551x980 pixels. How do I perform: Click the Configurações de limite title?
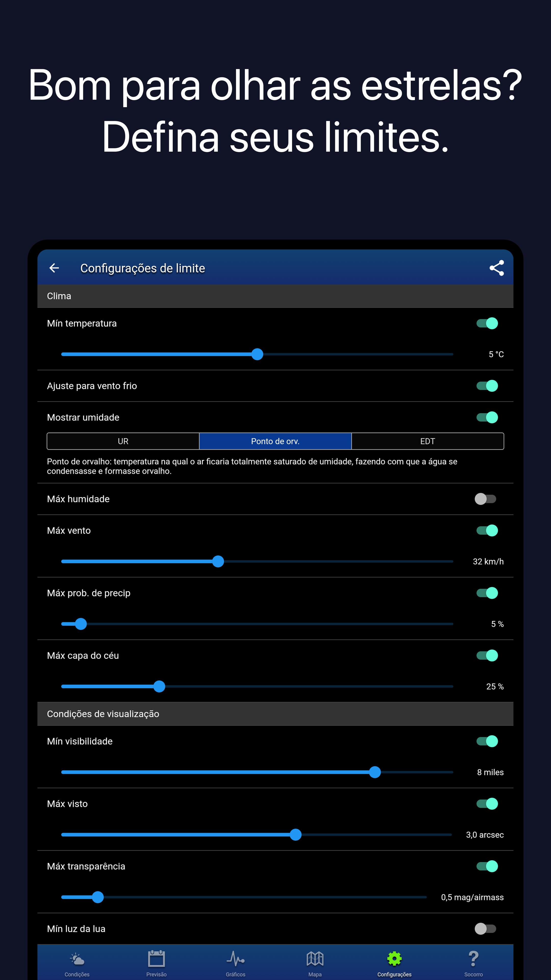tap(143, 268)
